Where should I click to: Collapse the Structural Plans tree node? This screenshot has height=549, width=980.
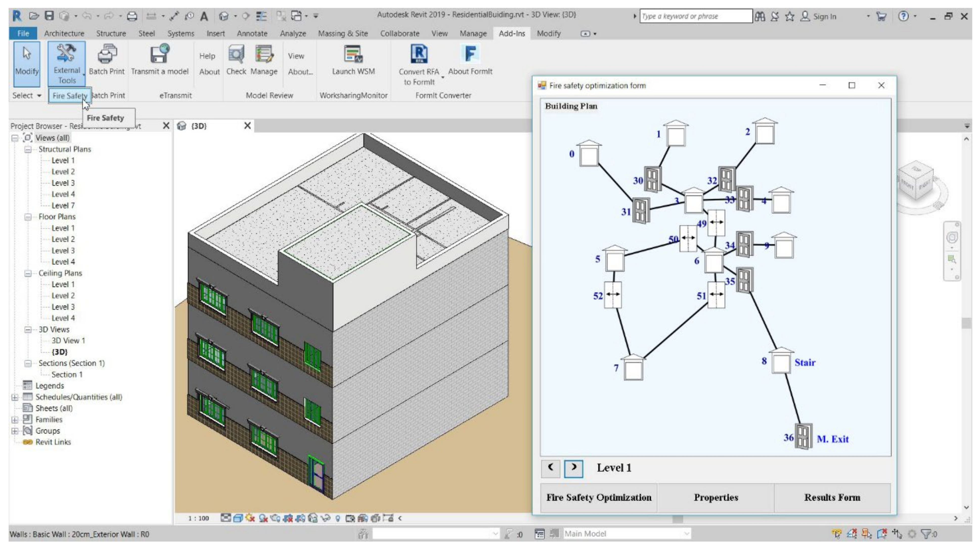tap(28, 149)
